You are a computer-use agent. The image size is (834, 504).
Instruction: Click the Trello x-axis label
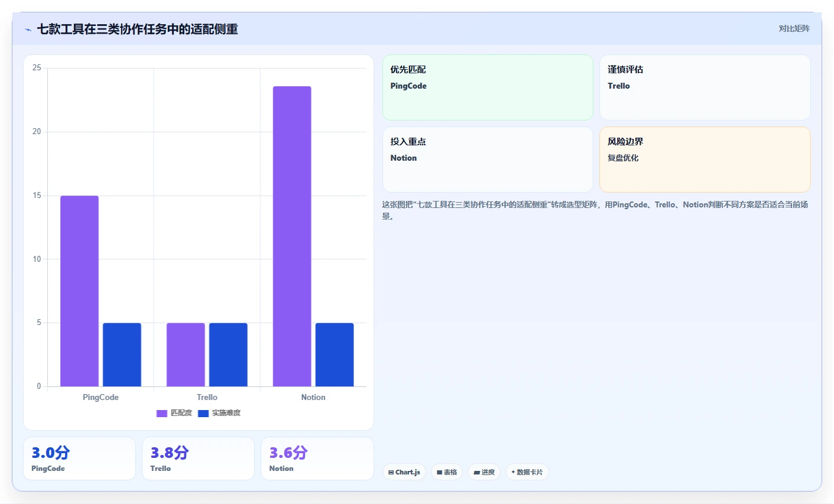pyautogui.click(x=207, y=397)
